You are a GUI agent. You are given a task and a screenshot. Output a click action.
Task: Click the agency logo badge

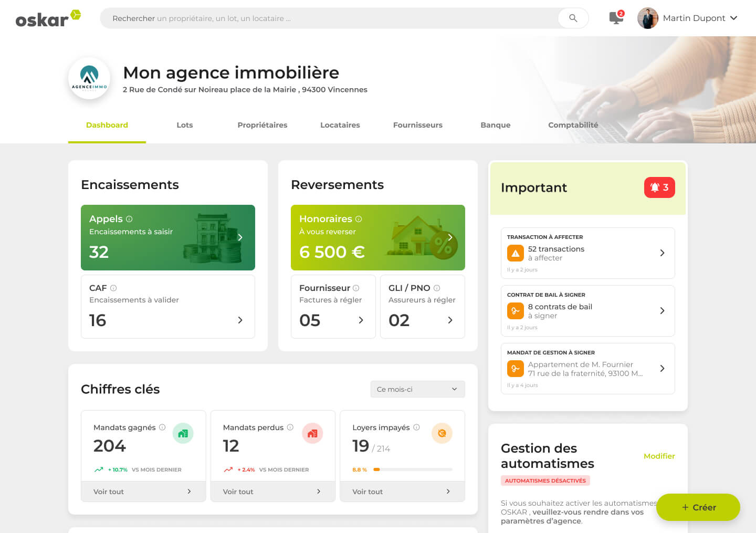click(89, 78)
